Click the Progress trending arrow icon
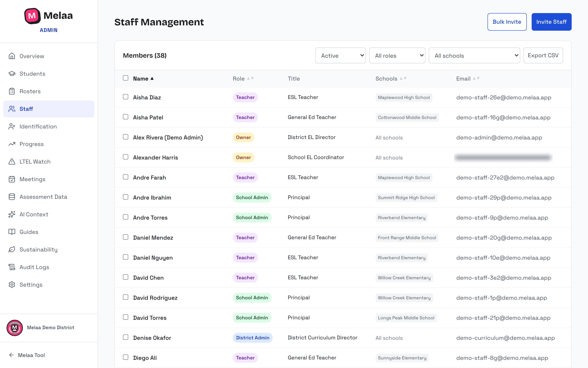 pyautogui.click(x=12, y=144)
